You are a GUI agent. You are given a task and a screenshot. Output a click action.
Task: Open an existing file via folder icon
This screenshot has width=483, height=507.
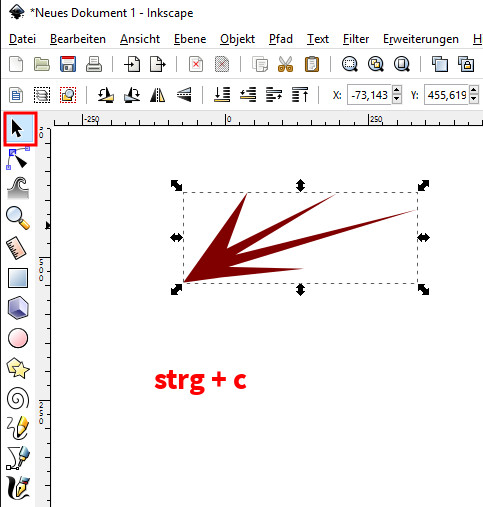pos(42,64)
